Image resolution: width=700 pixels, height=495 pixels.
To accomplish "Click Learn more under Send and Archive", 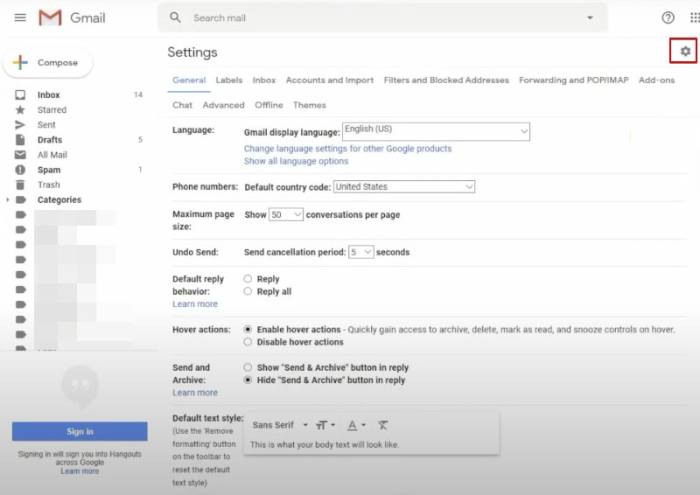I will click(195, 393).
